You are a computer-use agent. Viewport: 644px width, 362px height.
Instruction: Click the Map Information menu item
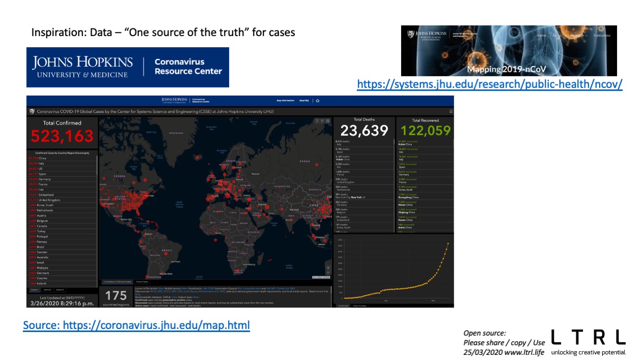pos(286,101)
